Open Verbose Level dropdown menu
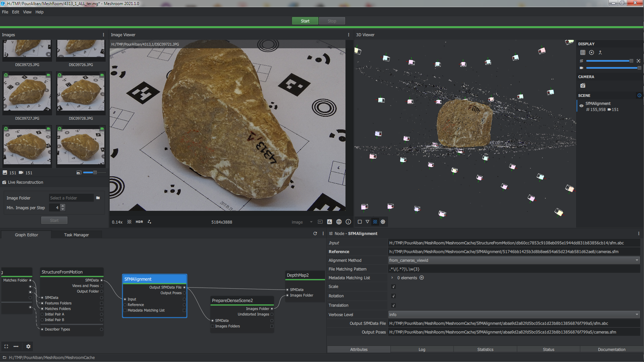The image size is (644, 362). 513,314
